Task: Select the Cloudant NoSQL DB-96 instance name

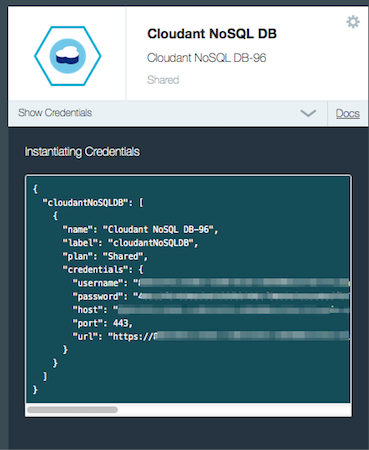Action: click(207, 58)
